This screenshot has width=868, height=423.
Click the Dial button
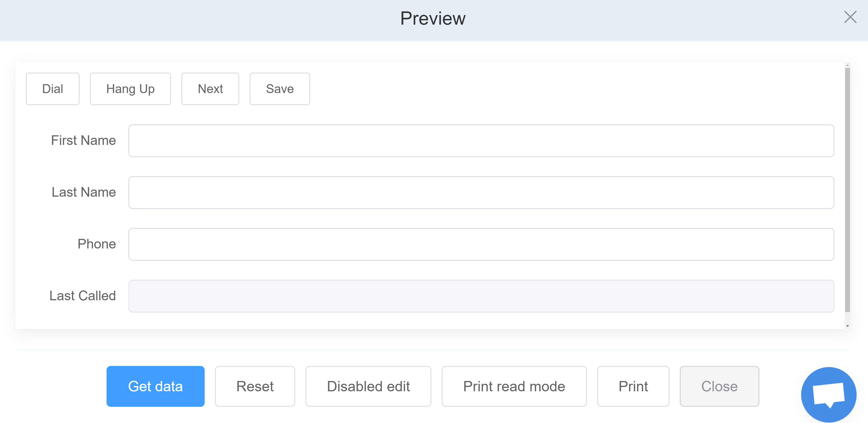click(52, 89)
